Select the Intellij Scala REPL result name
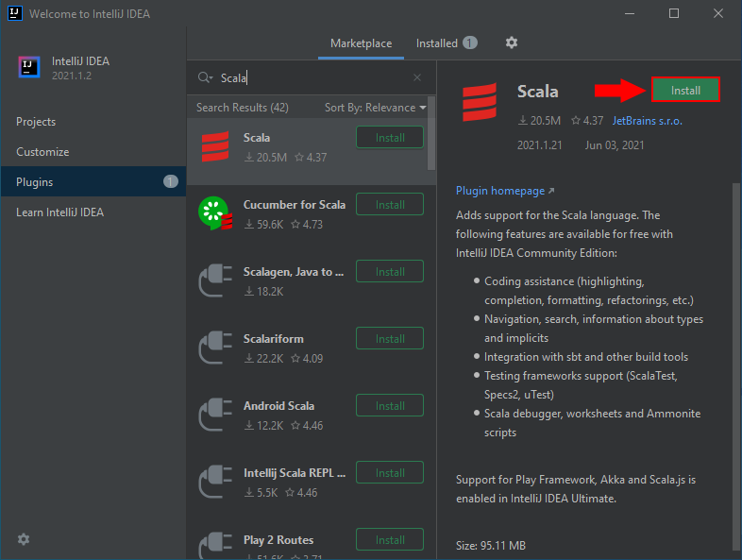742x560 pixels. pos(295,473)
